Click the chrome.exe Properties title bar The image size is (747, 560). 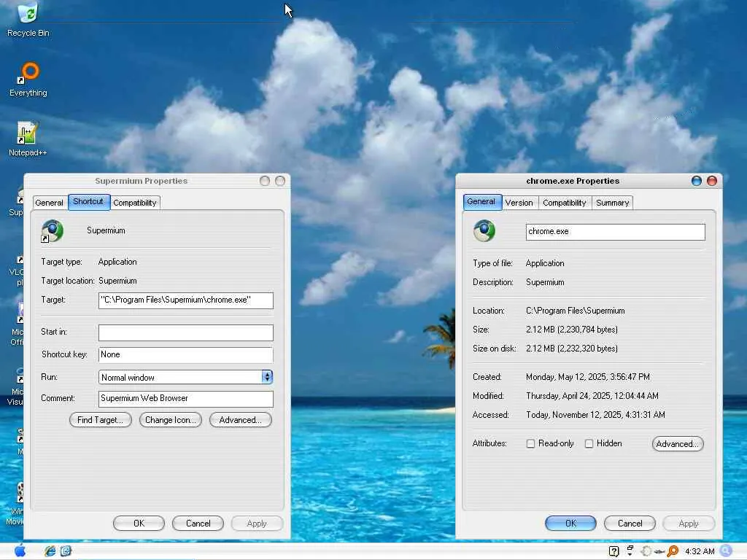pos(573,181)
